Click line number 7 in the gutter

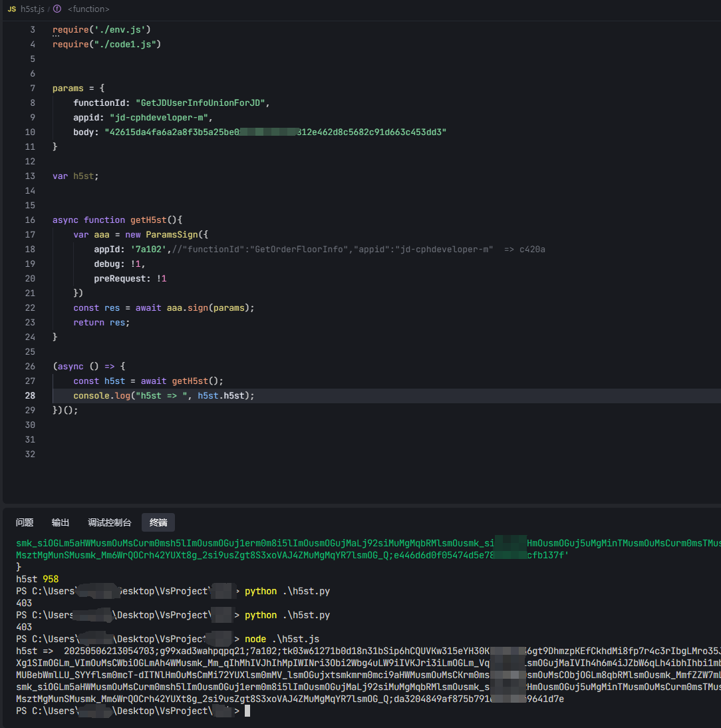[x=33, y=88]
